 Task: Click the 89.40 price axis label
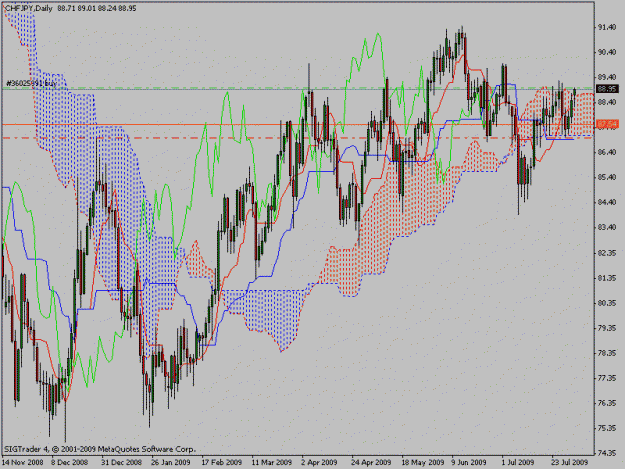[607, 77]
